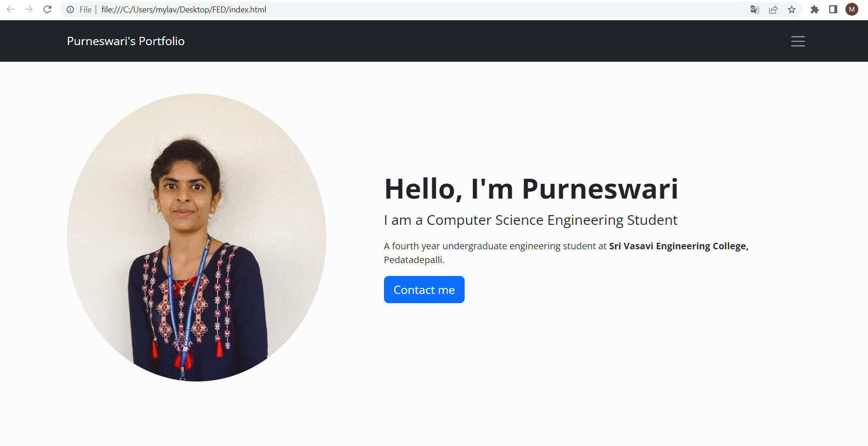Open the browser profile avatar M
This screenshot has width=868, height=446.
(x=852, y=9)
